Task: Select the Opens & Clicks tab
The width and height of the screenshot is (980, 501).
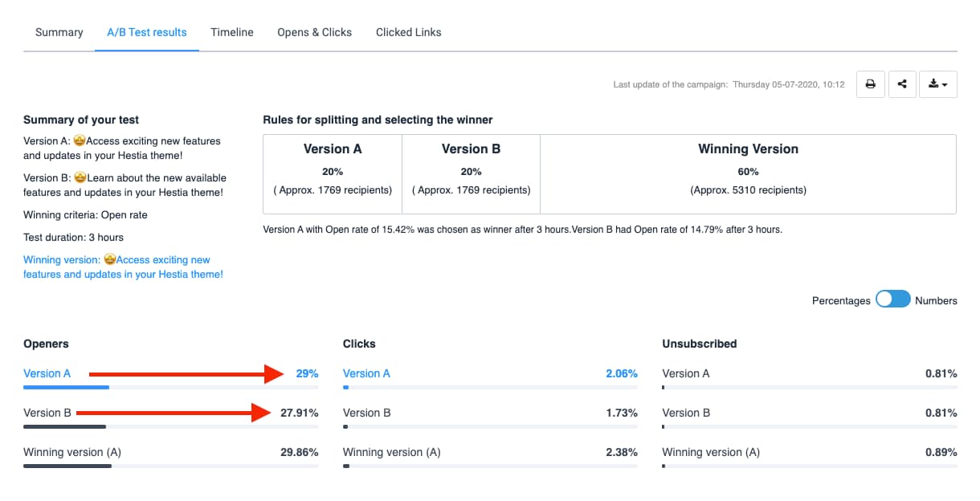Action: [x=314, y=32]
